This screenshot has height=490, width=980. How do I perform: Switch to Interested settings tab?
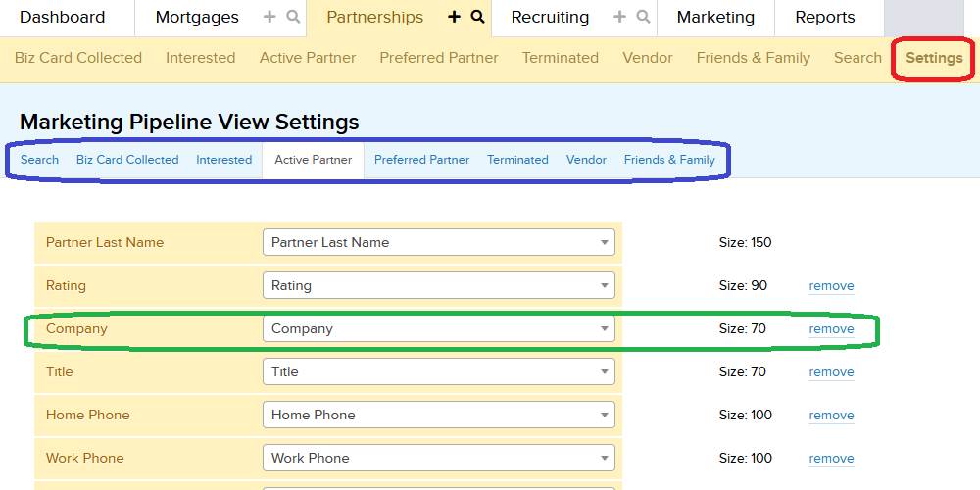point(223,160)
